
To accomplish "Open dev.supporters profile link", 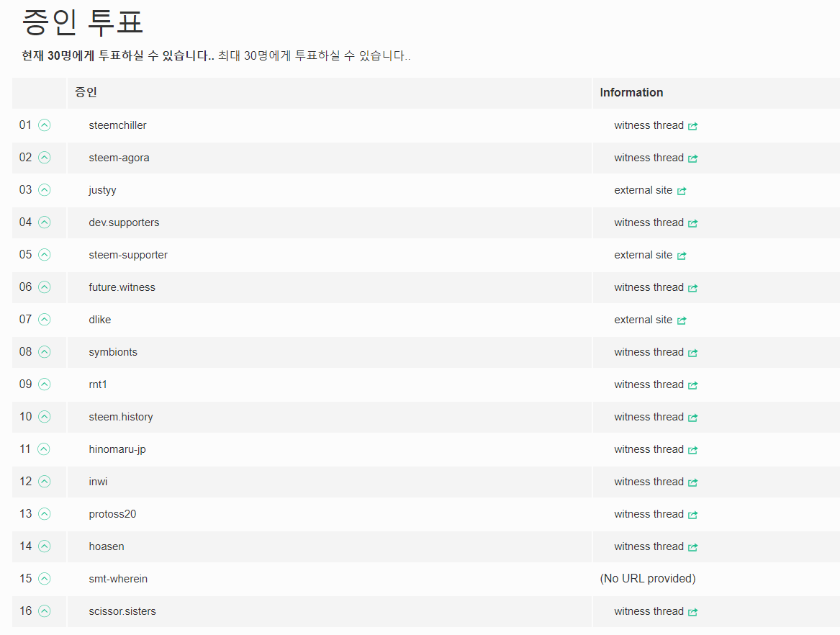I will coord(124,223).
